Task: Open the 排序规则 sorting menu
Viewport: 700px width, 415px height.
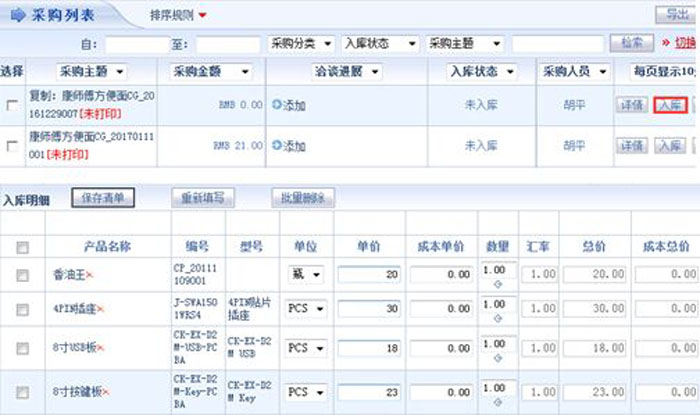Action: (x=178, y=16)
